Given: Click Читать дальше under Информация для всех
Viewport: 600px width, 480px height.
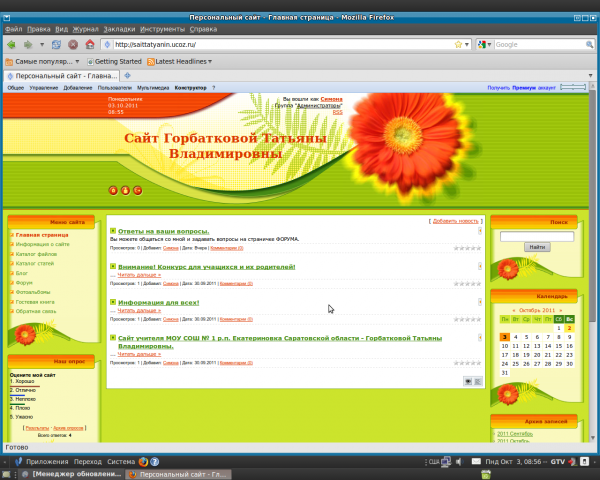Looking at the screenshot, I should tap(139, 310).
